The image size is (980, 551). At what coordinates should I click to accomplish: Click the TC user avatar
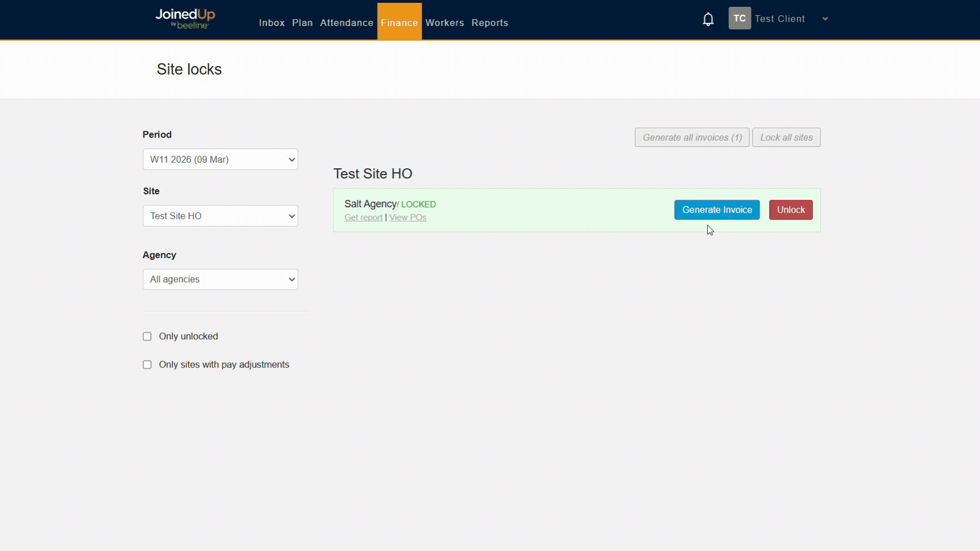[x=739, y=19]
